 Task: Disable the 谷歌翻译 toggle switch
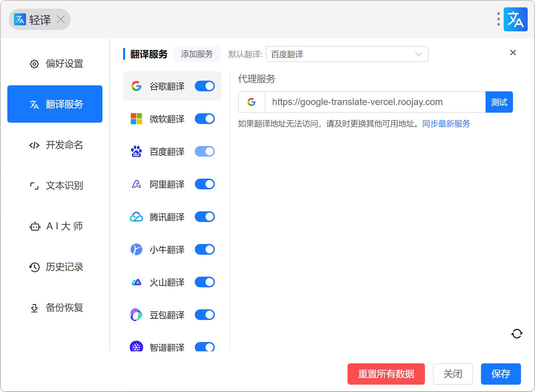point(204,86)
